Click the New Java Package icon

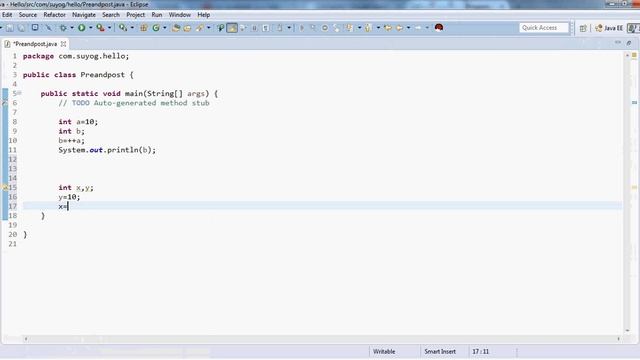[x=144, y=28]
